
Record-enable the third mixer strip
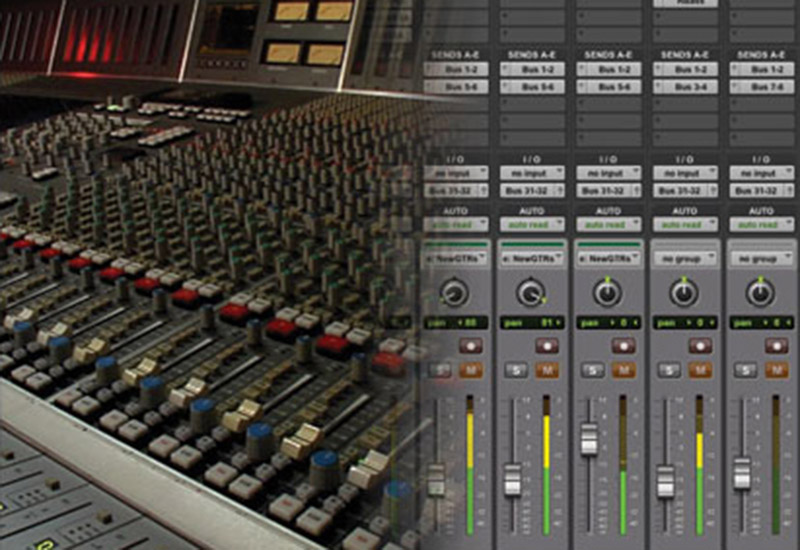click(x=623, y=346)
